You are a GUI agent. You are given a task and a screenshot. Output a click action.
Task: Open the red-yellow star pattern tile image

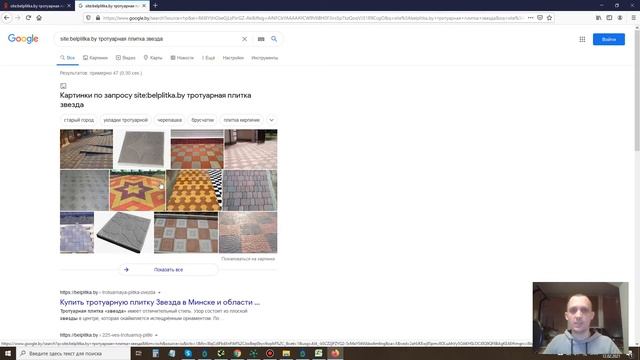click(x=138, y=190)
